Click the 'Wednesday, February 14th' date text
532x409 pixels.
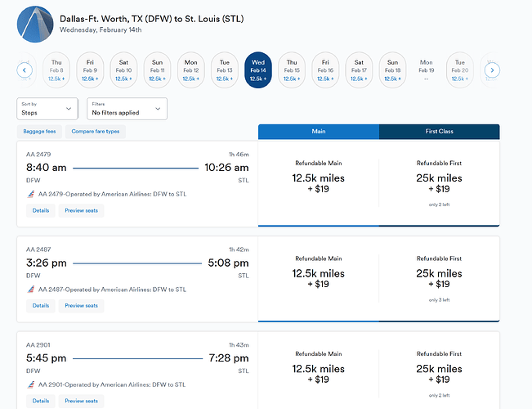101,30
